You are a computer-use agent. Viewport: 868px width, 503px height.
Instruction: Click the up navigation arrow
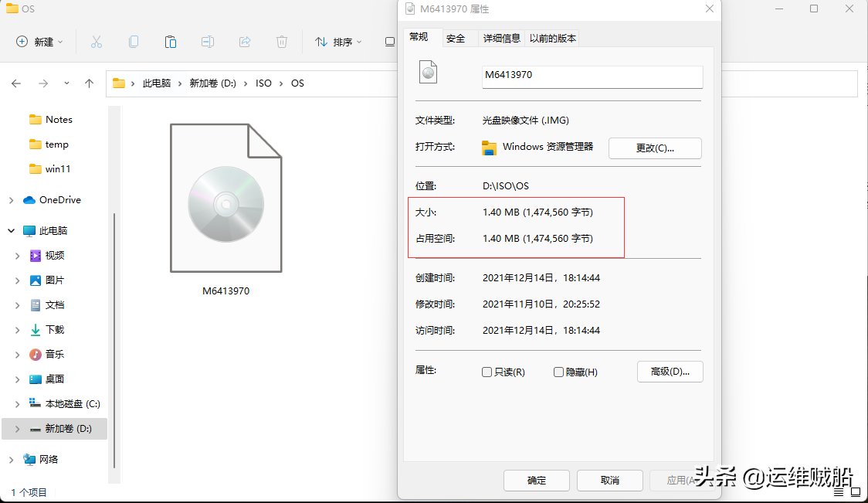89,83
